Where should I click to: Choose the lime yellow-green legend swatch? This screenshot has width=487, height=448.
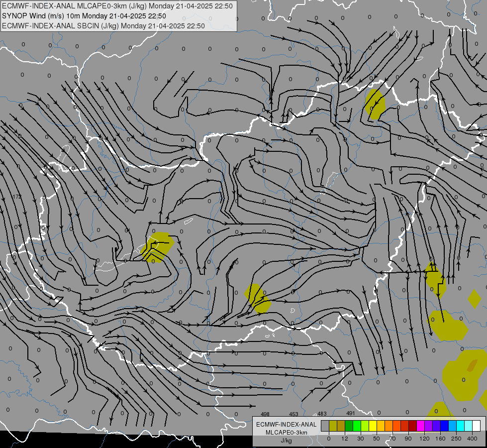(x=365, y=426)
